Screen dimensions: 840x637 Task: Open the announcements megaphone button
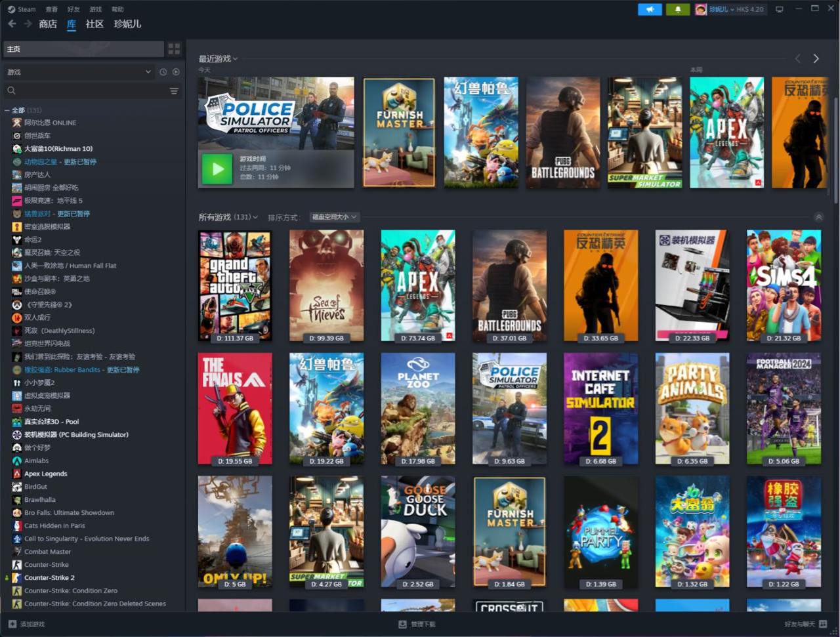point(650,9)
